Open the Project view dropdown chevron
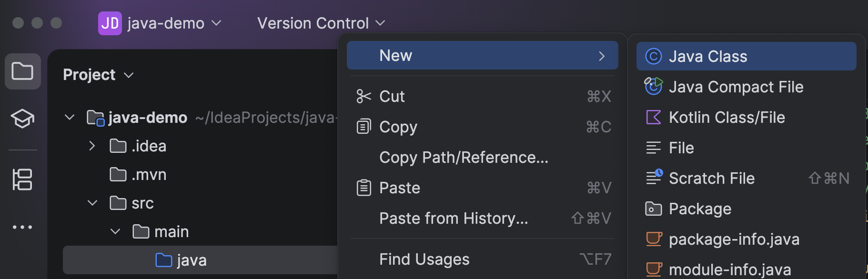 128,75
